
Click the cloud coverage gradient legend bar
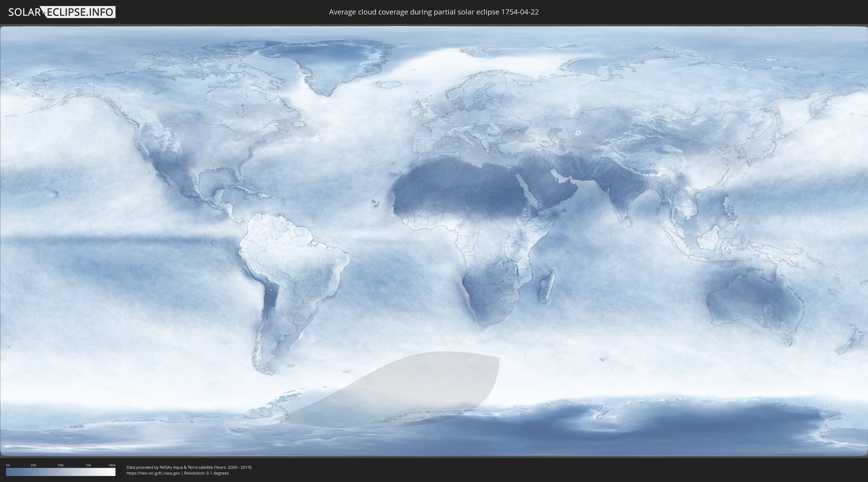coord(61,472)
